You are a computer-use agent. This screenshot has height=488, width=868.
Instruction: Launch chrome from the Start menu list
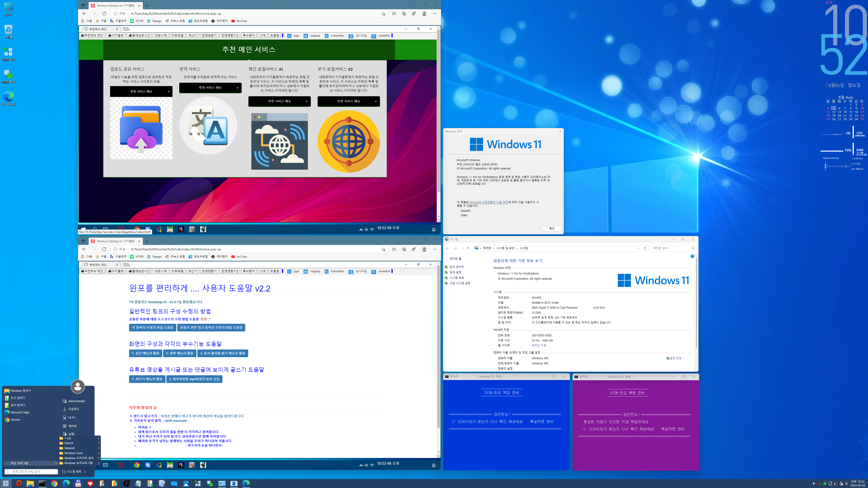pos(12,420)
